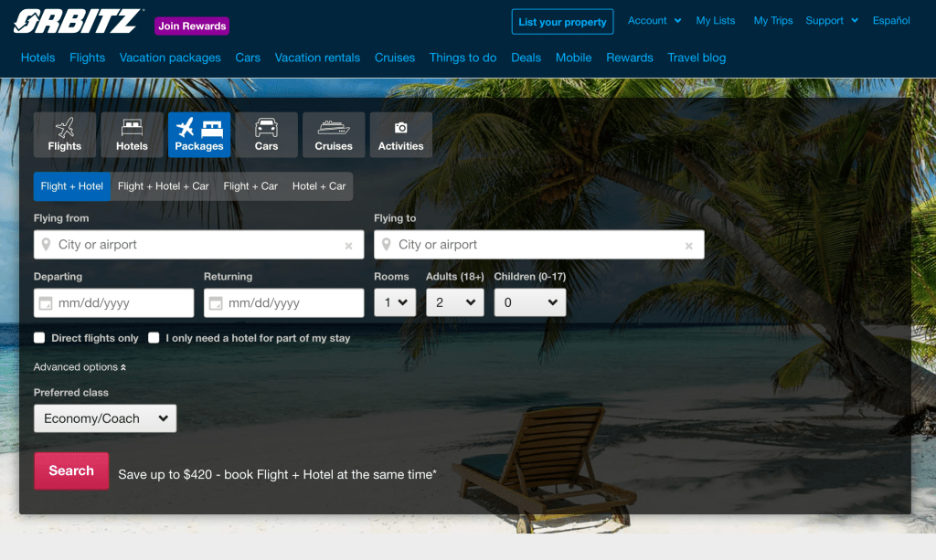This screenshot has height=560, width=936.
Task: Click the Join Rewards button
Action: point(192,26)
